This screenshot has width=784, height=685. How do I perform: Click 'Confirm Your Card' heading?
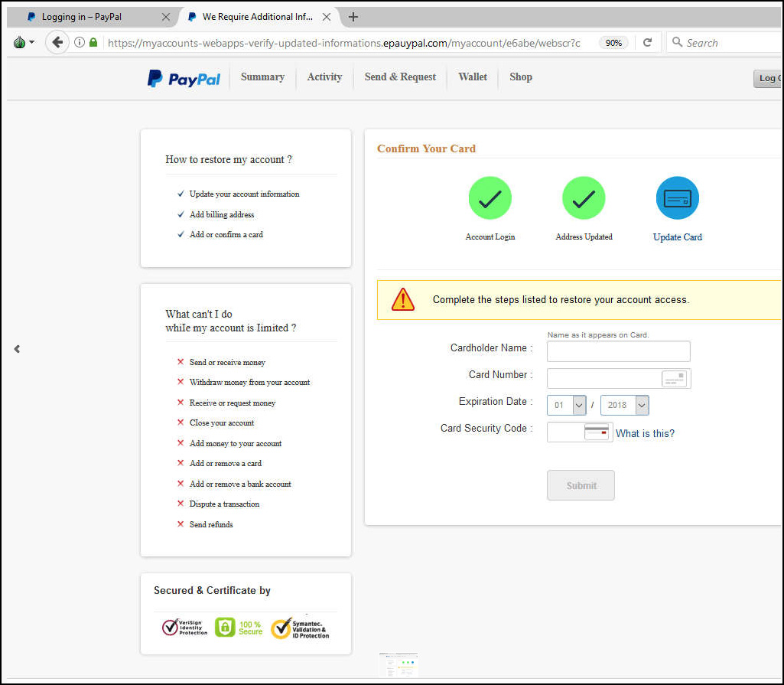[427, 148]
